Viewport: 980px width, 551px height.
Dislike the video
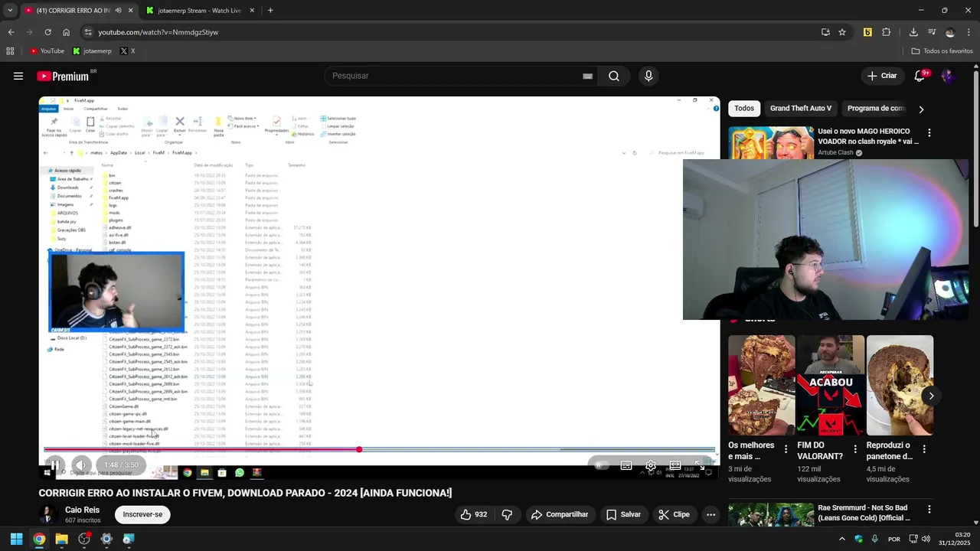[507, 514]
